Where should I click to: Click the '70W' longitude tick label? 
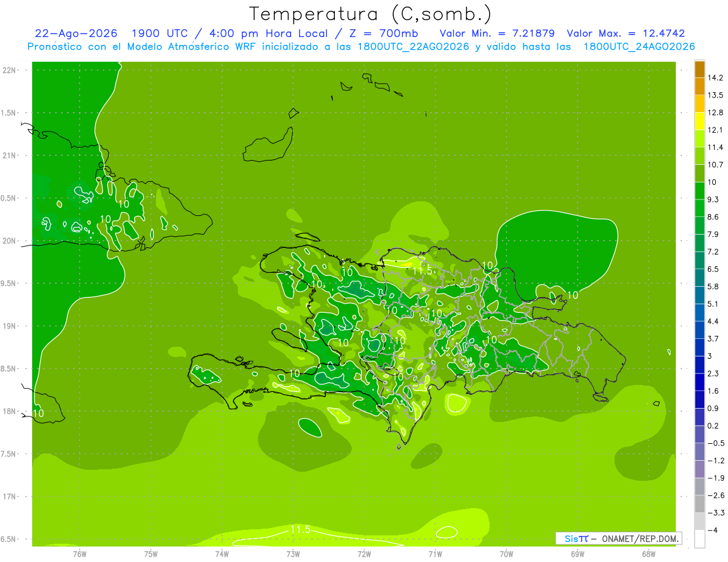pos(507,554)
